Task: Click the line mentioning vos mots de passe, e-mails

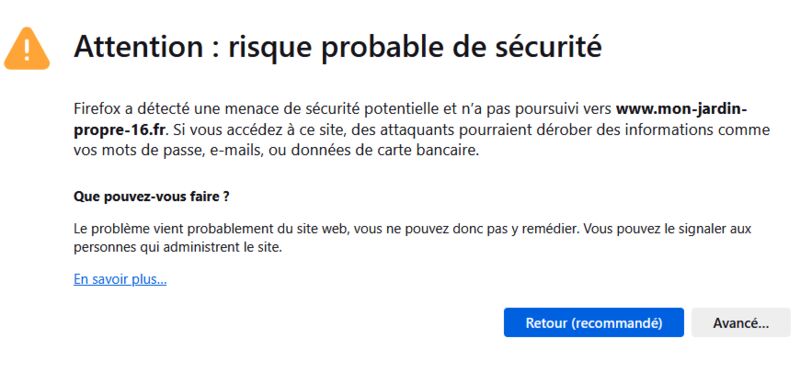Action: tap(277, 151)
